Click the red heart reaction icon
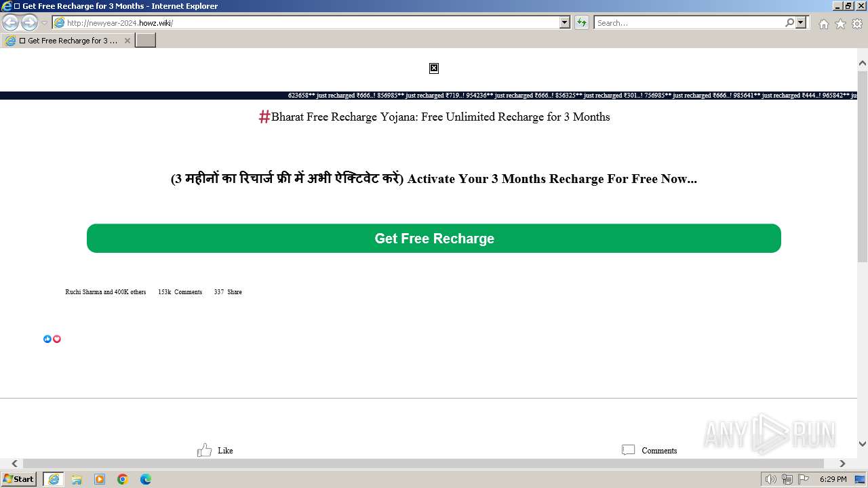This screenshot has width=868, height=488. click(x=57, y=339)
